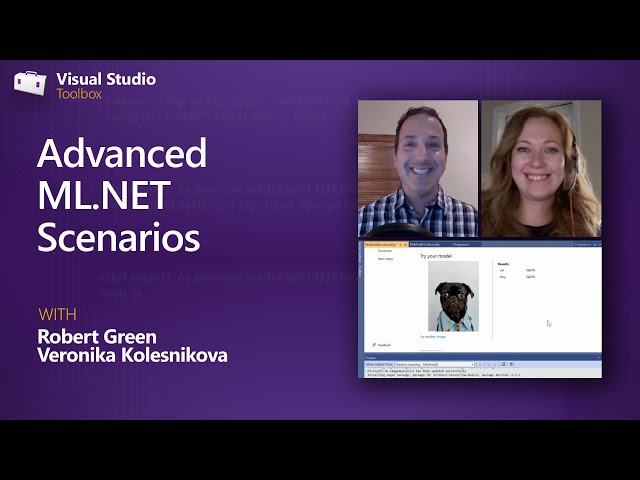Pin the MLModel2.mbconfig tab
640x480 pixels.
coord(400,245)
